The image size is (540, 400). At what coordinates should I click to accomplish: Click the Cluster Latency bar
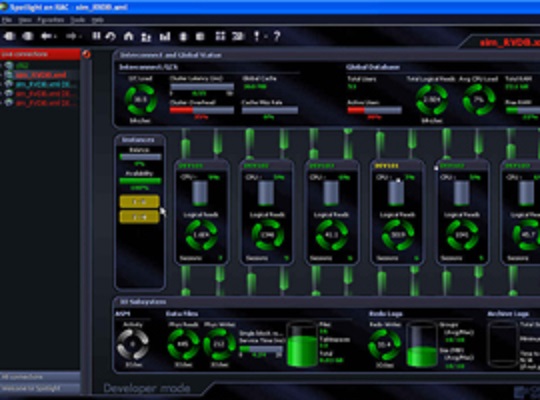pos(202,86)
